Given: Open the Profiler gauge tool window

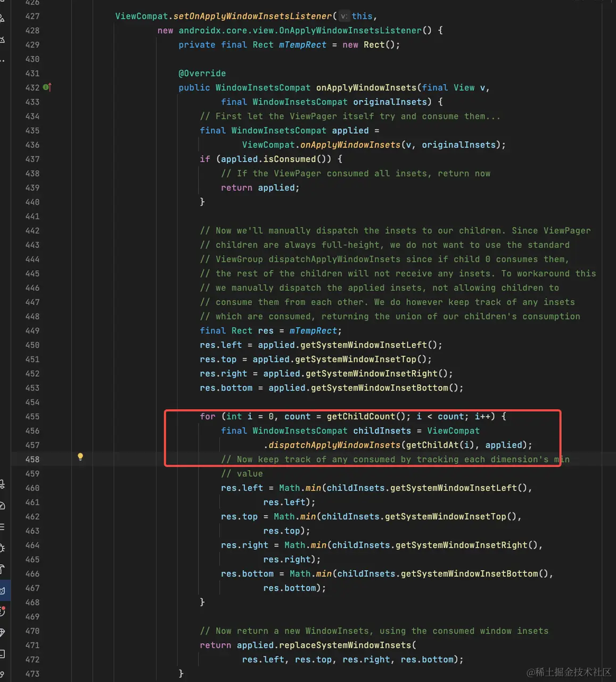Looking at the screenshot, I should coord(3,506).
